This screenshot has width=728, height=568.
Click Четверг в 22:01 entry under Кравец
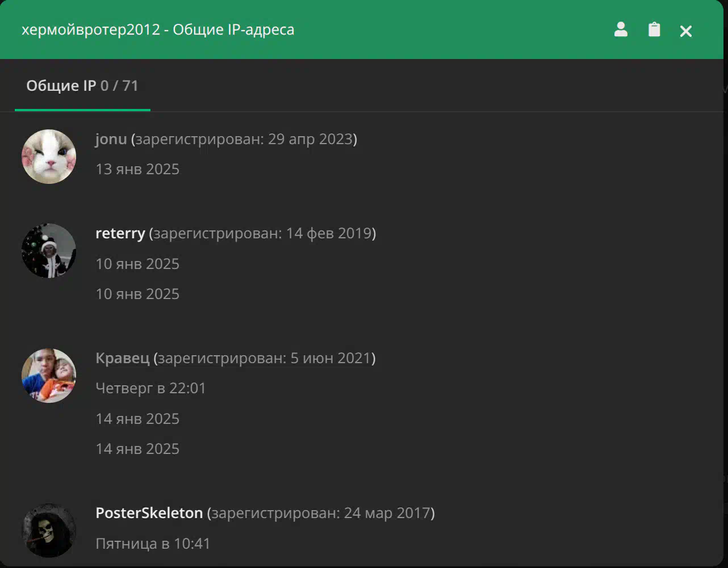tap(151, 389)
